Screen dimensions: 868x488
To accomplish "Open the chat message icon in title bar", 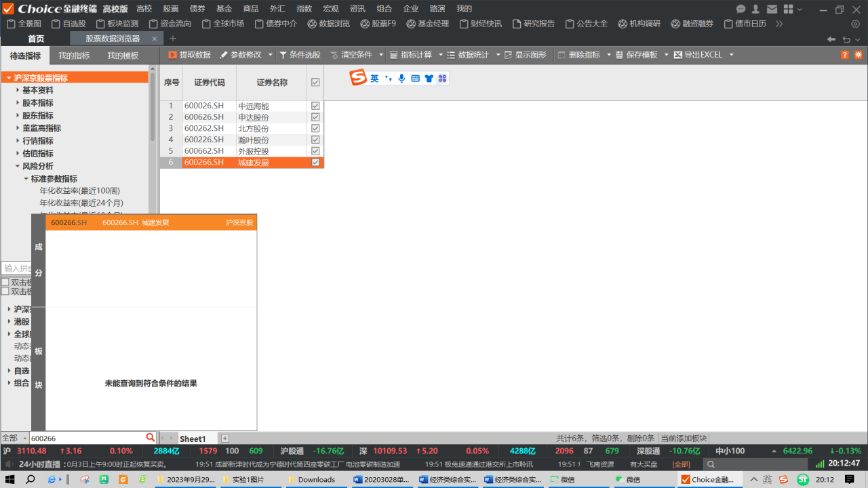I will pos(741,9).
